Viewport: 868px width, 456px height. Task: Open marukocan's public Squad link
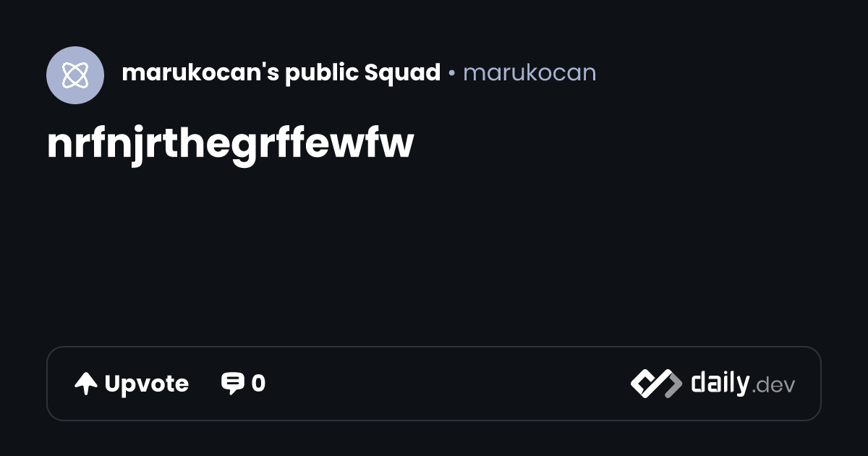tap(281, 72)
